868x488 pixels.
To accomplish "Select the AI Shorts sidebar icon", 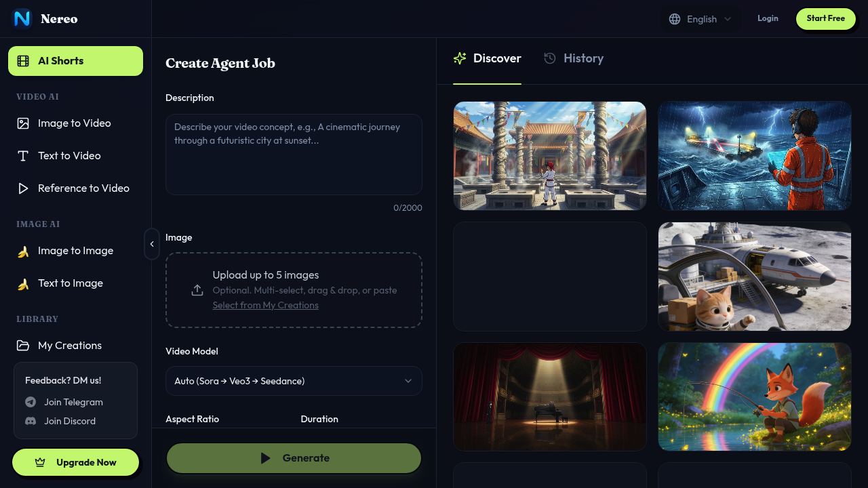I will pos(22,60).
